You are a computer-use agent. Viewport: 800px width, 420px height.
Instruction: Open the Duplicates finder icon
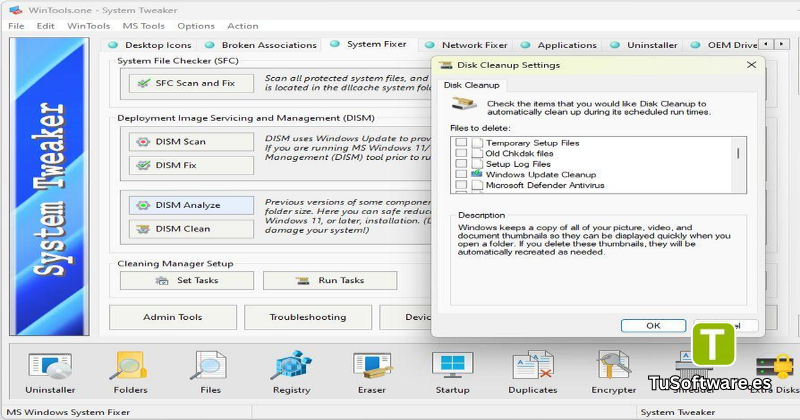pyautogui.click(x=532, y=366)
